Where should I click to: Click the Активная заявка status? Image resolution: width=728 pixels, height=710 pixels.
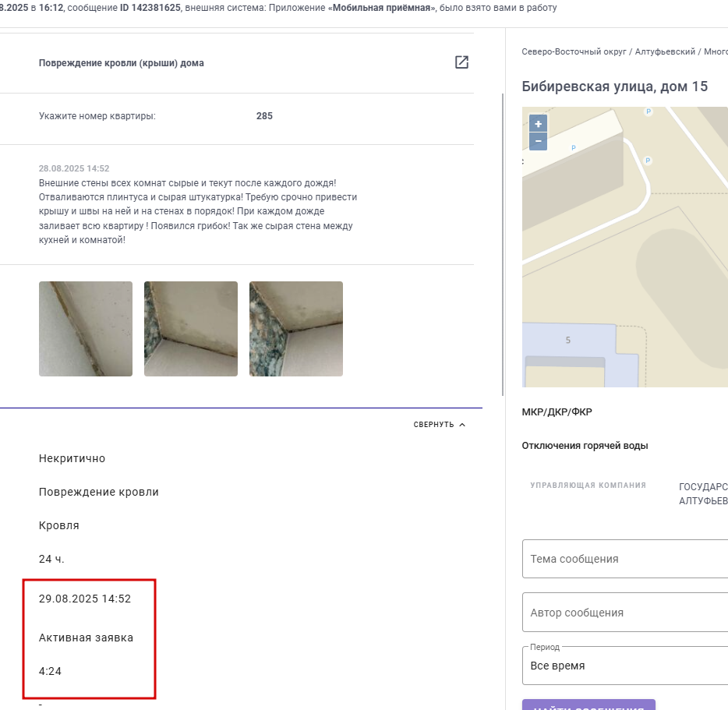[86, 638]
